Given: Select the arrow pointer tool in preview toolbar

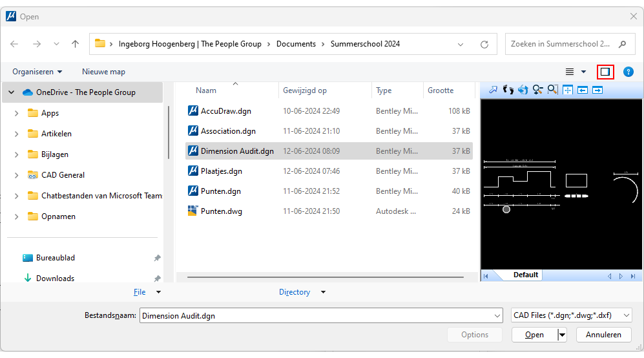Looking at the screenshot, I should (x=493, y=90).
